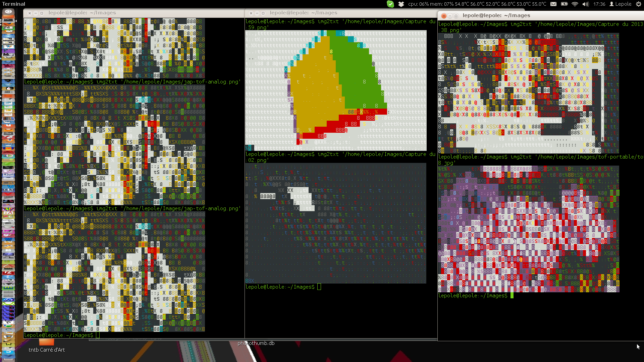Click the sound volume indicator
The width and height of the screenshot is (644, 362).
click(586, 4)
